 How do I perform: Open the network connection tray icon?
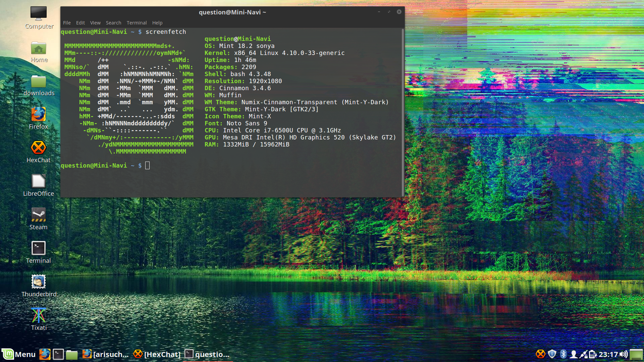583,354
